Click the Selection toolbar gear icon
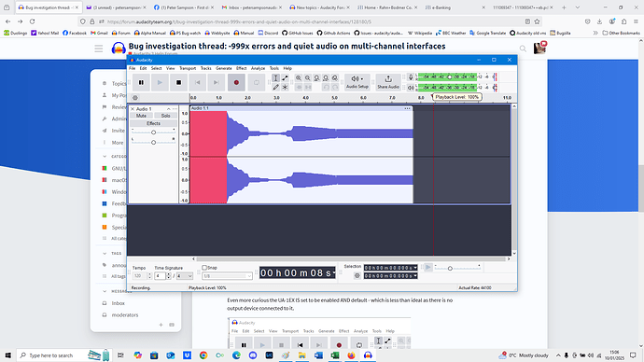The image size is (644, 362). point(357,276)
